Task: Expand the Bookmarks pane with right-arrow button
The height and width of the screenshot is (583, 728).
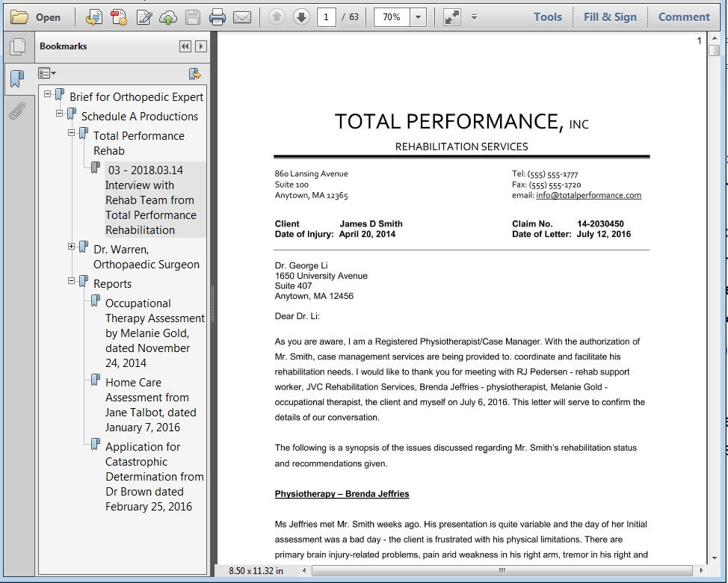Action: point(201,46)
